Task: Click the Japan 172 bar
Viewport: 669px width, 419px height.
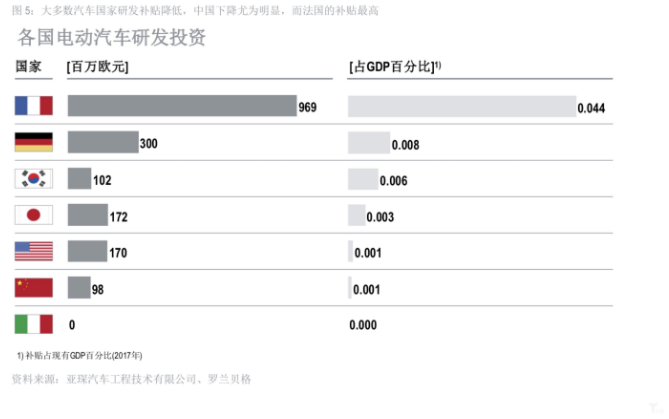Action: [x=88, y=215]
